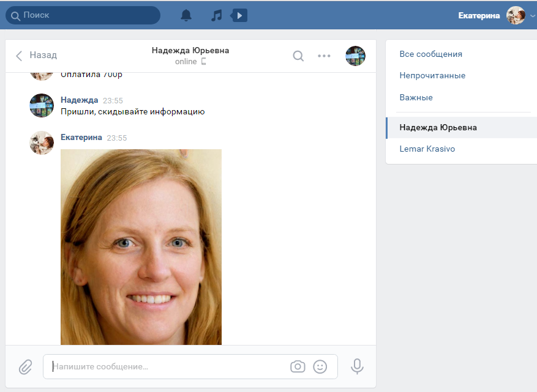537x392 pixels.
Task: Select Непрочитанные filter
Action: tap(432, 76)
